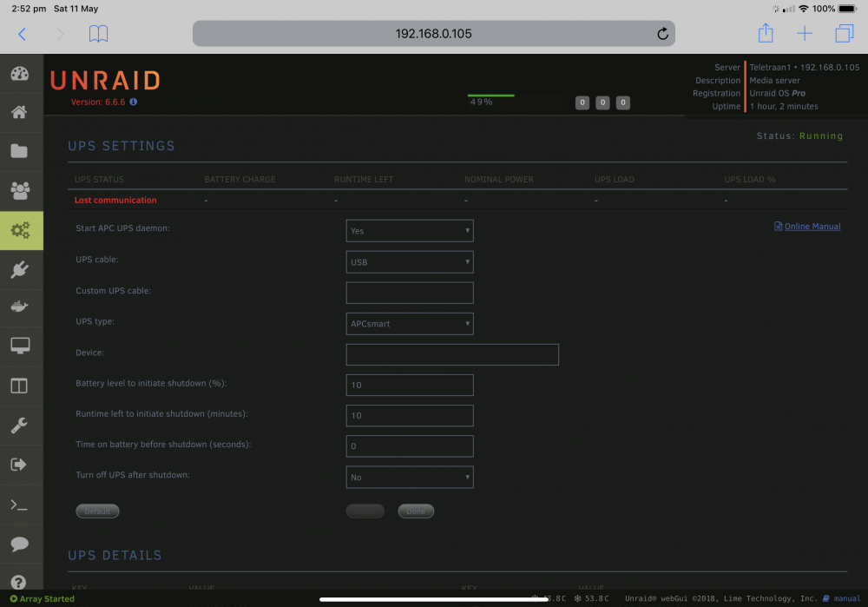Open Plugins plug icon in sidebar
The image size is (868, 607).
tap(19, 270)
